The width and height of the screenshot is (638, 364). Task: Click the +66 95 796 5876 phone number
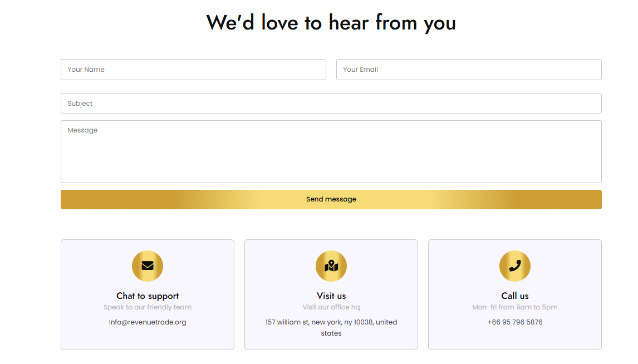tap(515, 322)
